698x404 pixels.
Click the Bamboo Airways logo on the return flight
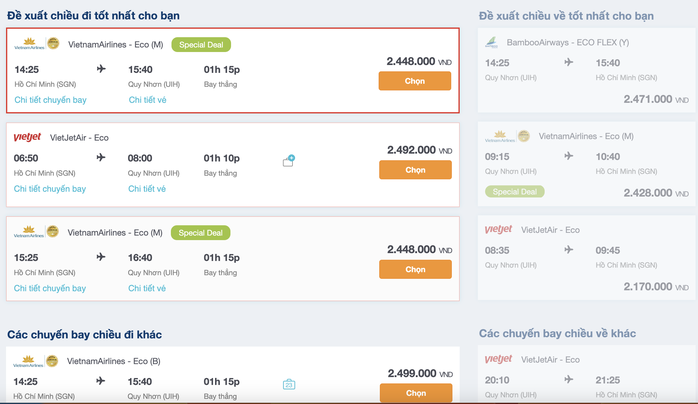(491, 42)
